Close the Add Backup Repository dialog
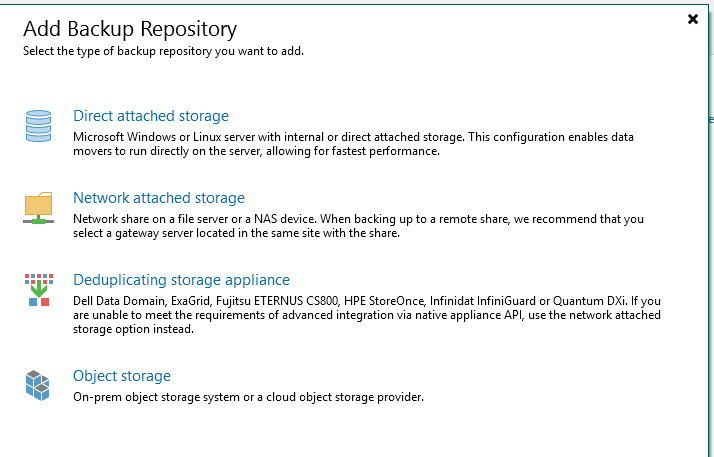The height and width of the screenshot is (457, 714). (x=693, y=19)
